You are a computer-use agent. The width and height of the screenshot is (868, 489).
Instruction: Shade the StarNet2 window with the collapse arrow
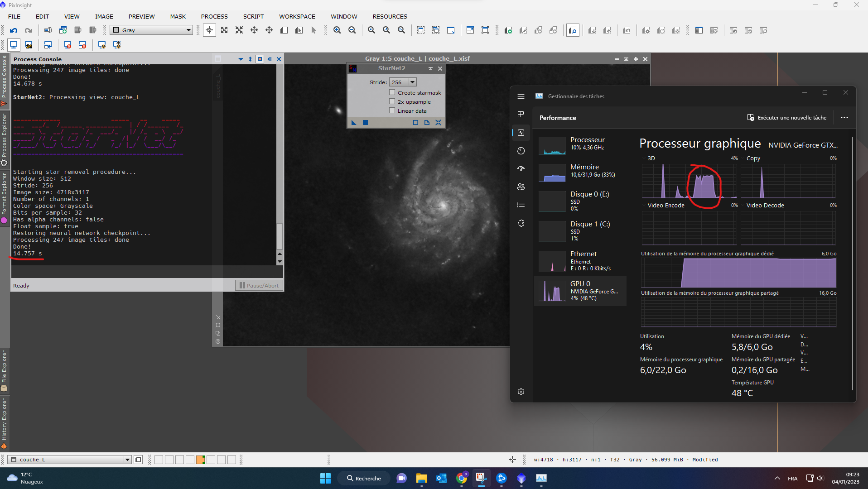click(x=430, y=68)
